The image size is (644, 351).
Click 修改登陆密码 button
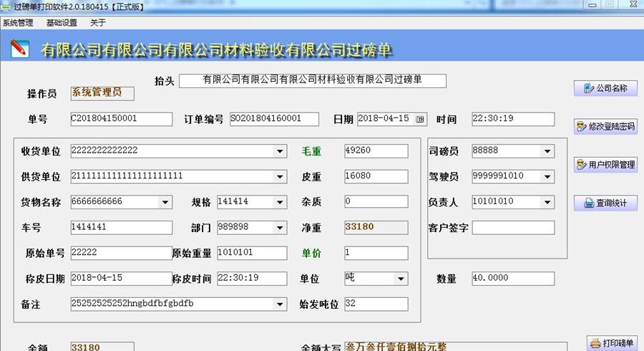[605, 126]
